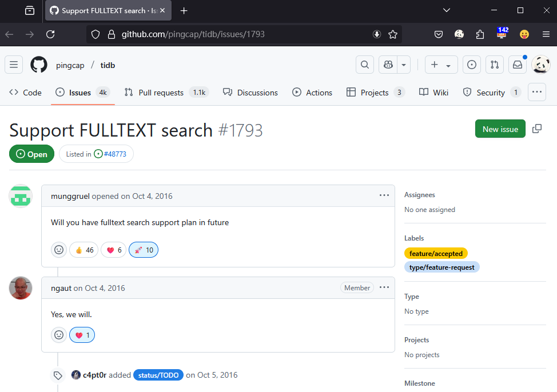Viewport: 557px width, 392px height.
Task: Open the extension with 142 badge
Action: [x=502, y=33]
